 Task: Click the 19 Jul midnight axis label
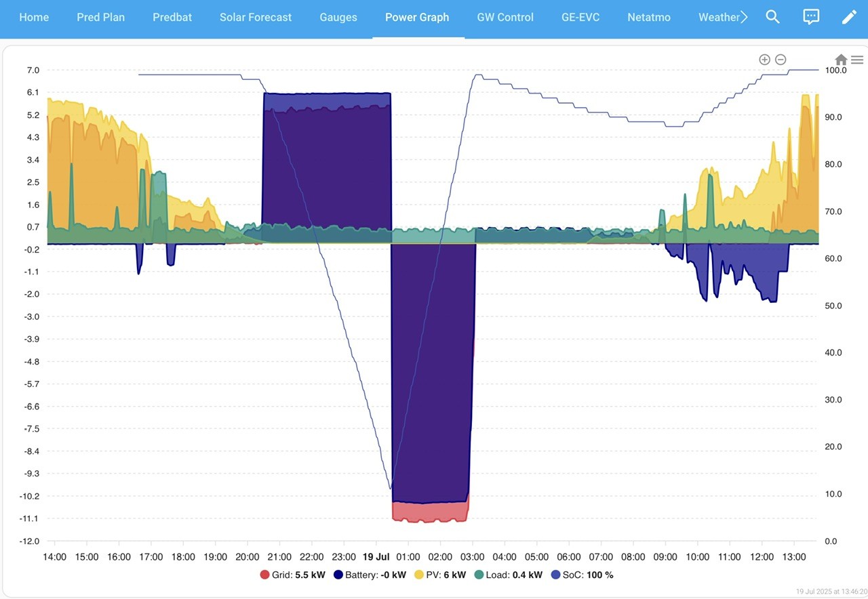click(x=375, y=557)
